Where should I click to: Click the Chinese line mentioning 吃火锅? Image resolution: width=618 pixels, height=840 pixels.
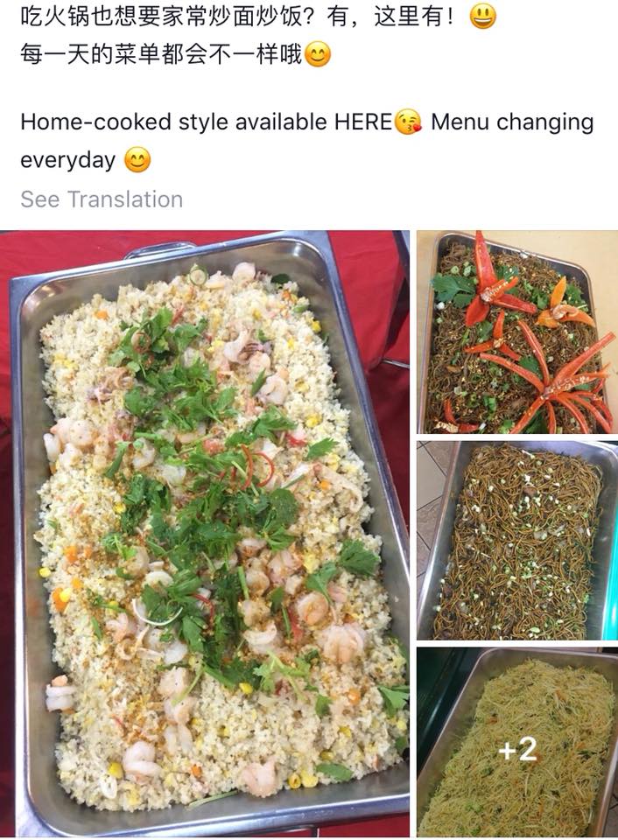click(x=236, y=17)
